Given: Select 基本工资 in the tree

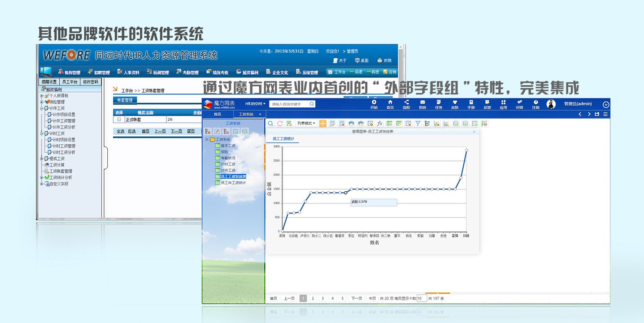Looking at the screenshot, I should (228, 146).
